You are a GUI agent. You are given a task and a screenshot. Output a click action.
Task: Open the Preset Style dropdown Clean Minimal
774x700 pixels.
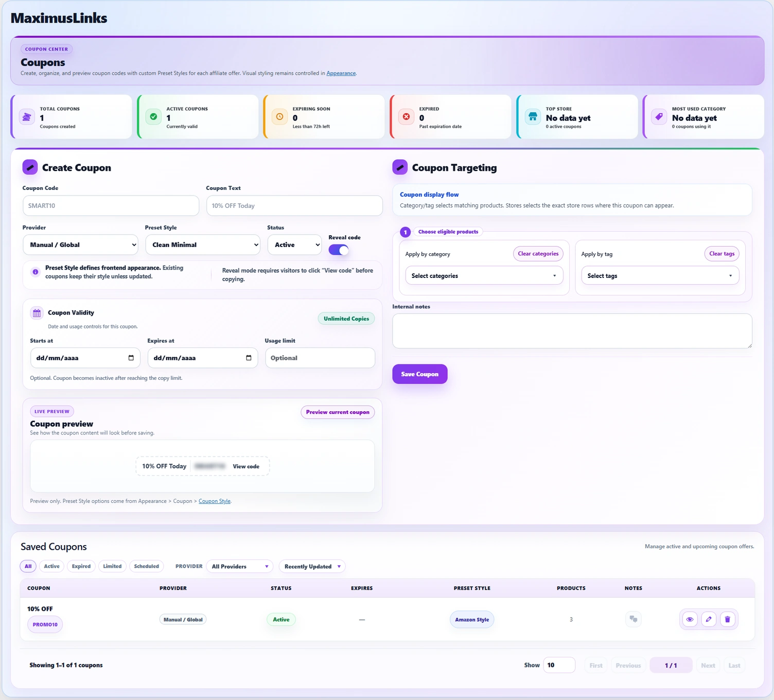[x=203, y=245]
